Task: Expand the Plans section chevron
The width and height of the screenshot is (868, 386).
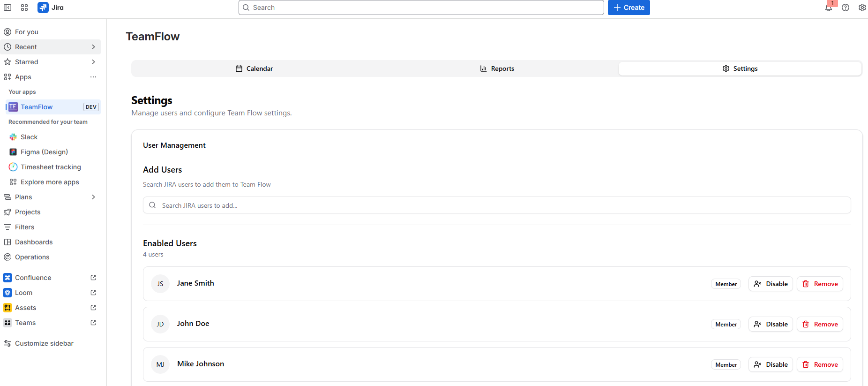Action: [93, 197]
